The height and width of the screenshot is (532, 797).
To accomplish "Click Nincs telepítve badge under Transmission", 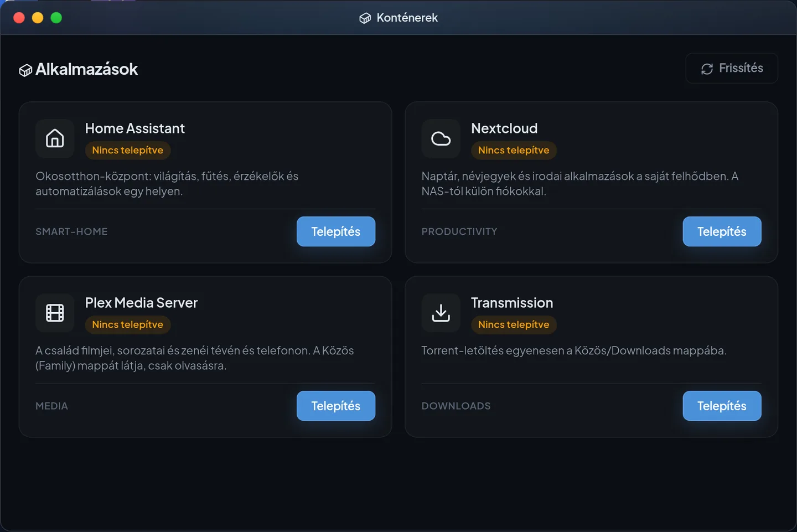I will pos(514,324).
